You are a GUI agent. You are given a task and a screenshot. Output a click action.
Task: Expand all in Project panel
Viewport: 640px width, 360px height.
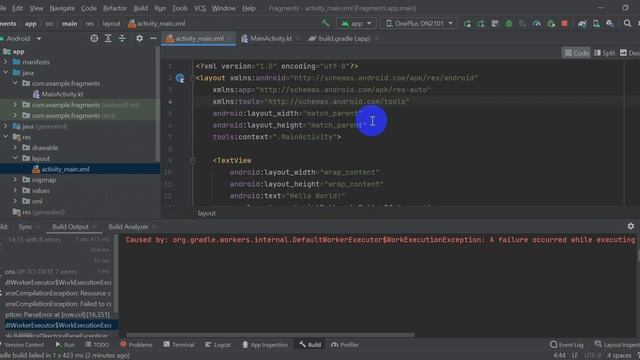coord(108,38)
